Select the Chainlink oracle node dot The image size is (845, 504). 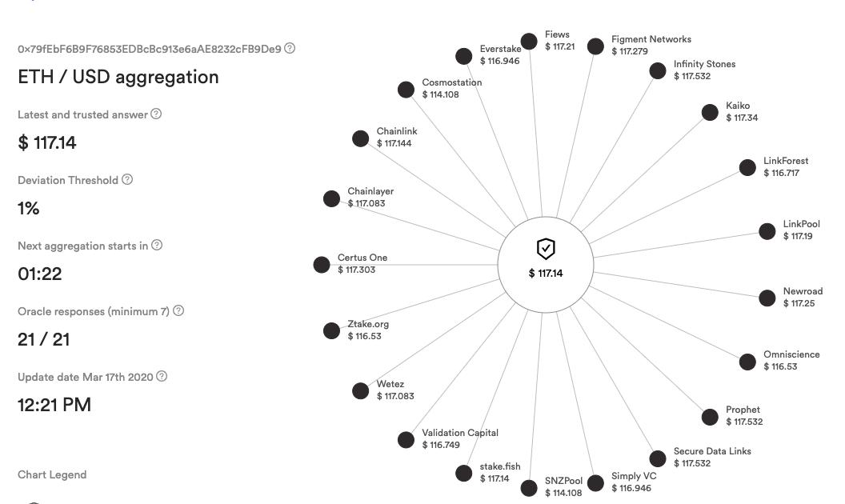point(361,138)
